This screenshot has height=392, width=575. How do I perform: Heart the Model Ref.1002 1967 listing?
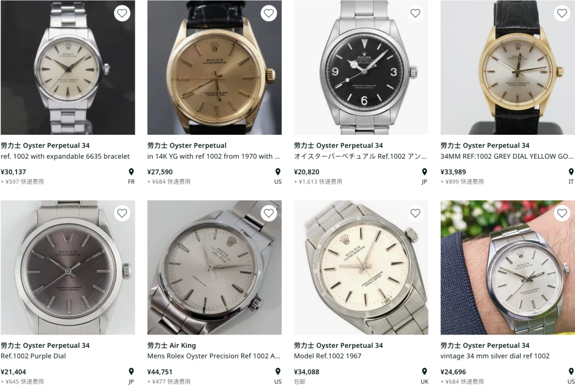tap(415, 214)
